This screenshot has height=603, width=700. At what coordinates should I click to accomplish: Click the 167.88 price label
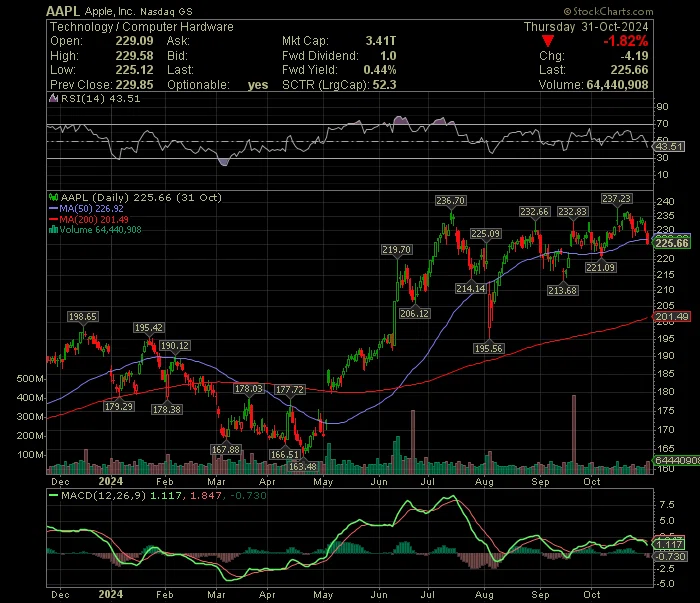(225, 449)
